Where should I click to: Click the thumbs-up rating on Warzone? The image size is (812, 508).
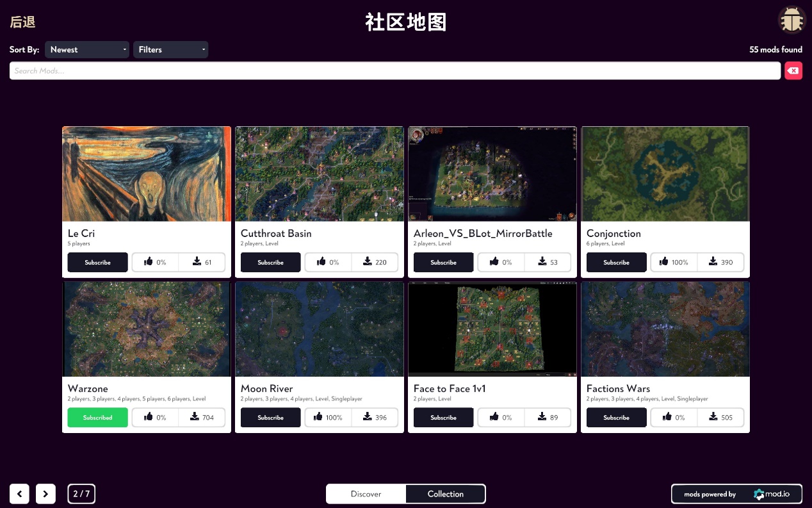155,417
